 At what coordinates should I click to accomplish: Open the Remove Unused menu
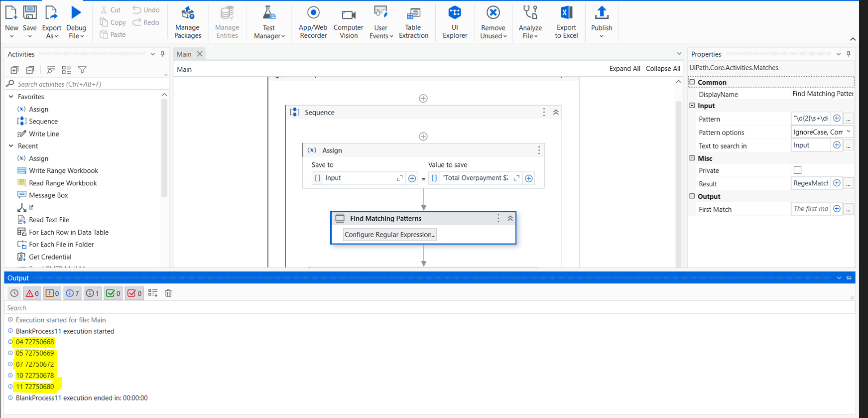coord(493,21)
